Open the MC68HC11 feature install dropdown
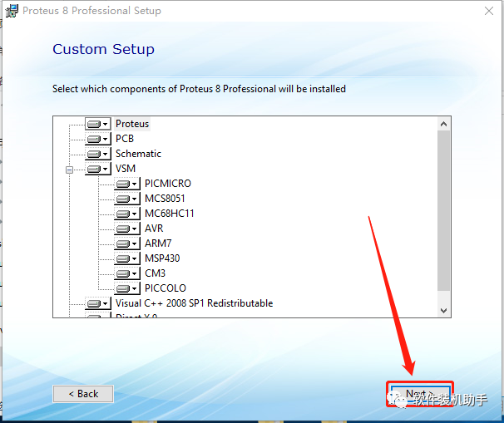The height and width of the screenshot is (423, 504). 127,214
